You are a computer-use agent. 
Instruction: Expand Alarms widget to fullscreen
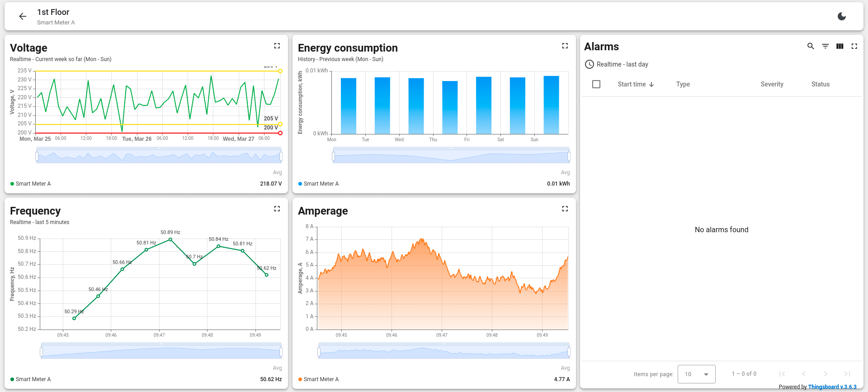tap(854, 46)
